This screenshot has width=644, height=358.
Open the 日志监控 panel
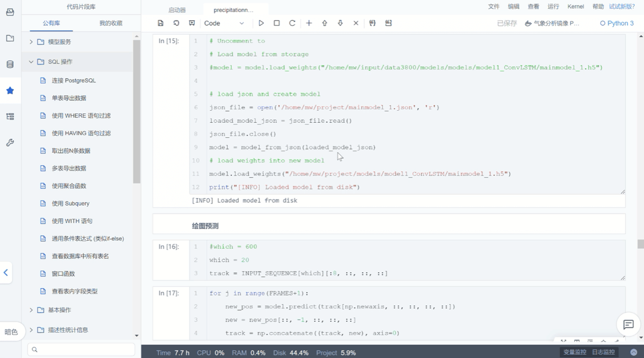point(603,352)
